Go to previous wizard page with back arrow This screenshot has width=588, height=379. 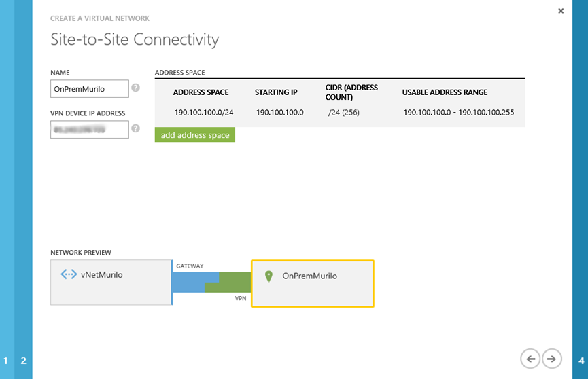[x=530, y=358]
